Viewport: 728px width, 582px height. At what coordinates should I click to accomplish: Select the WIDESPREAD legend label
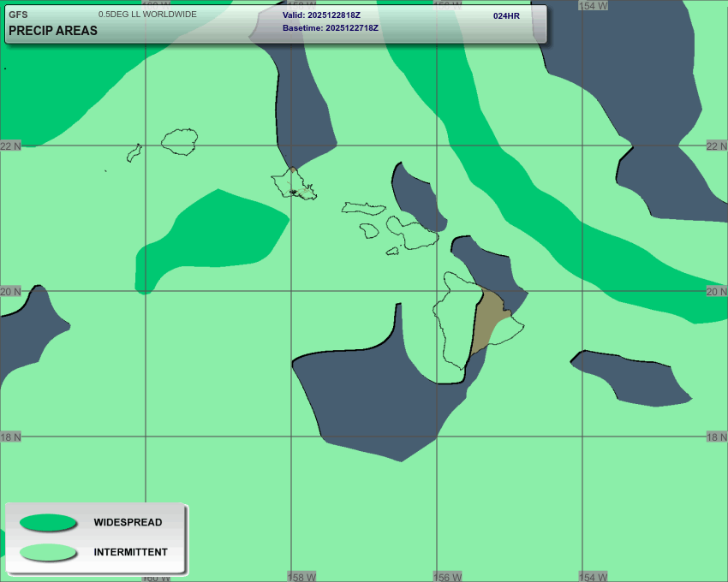[128, 522]
